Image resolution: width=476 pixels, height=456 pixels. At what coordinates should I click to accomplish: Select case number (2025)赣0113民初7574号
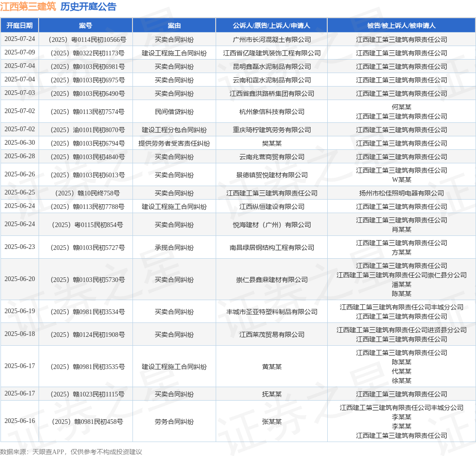pos(87,112)
